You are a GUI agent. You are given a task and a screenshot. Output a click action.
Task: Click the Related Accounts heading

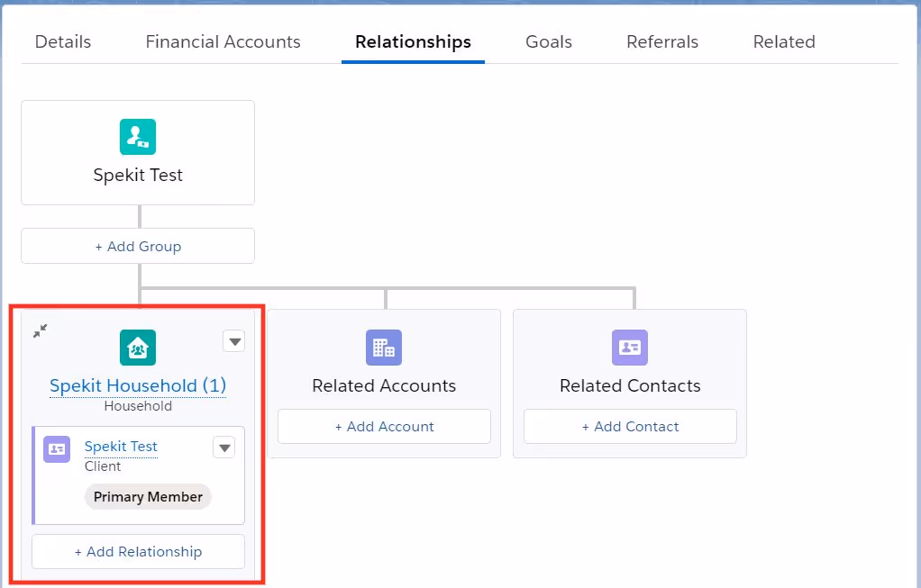(384, 385)
